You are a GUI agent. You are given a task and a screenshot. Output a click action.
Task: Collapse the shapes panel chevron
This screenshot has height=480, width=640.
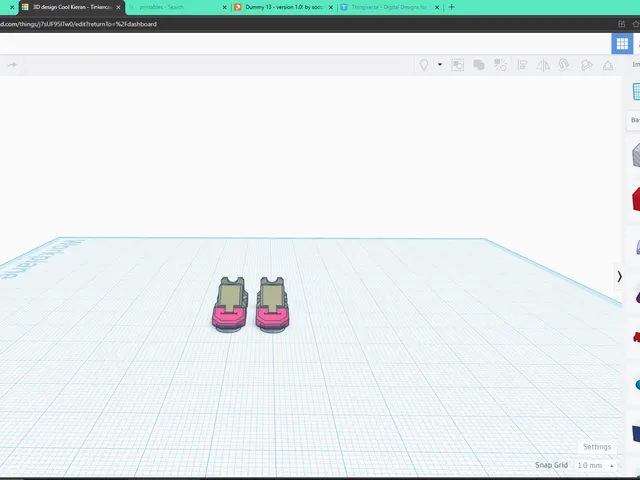click(619, 276)
